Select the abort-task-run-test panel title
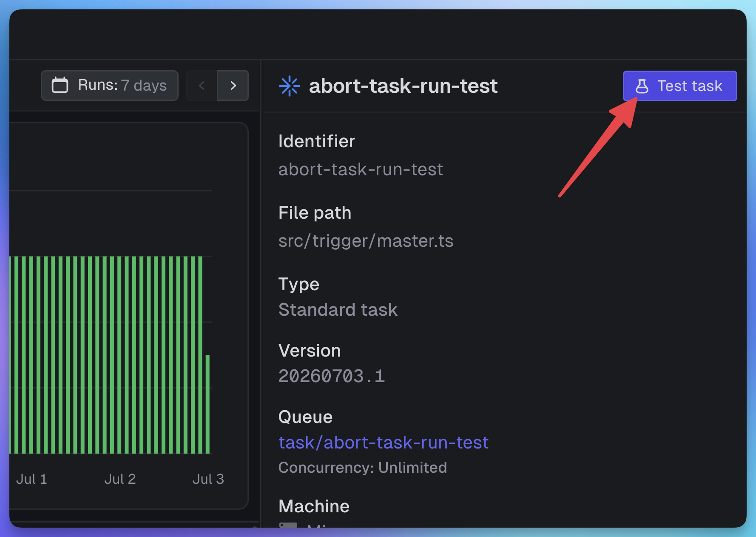Image resolution: width=756 pixels, height=537 pixels. [x=403, y=86]
